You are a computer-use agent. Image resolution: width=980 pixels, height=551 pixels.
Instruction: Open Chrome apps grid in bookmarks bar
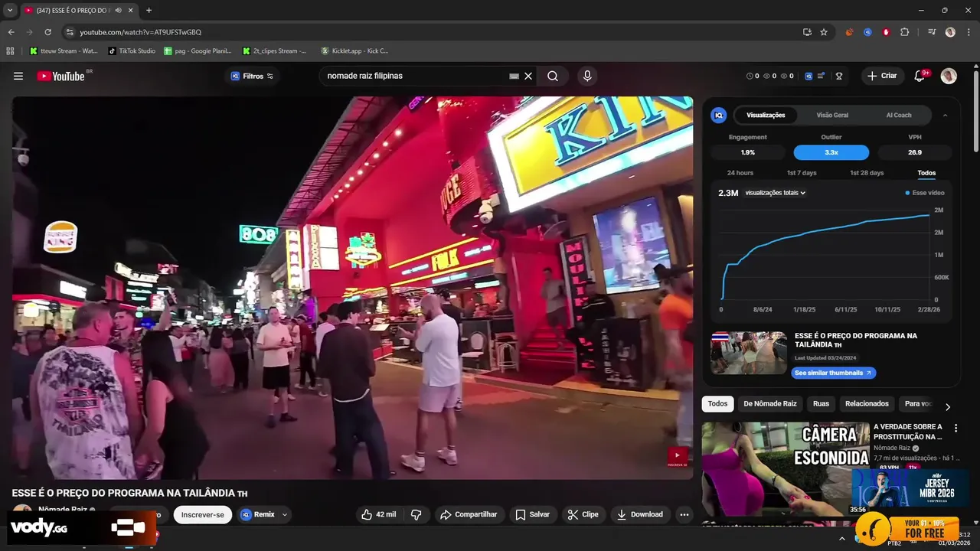pyautogui.click(x=11, y=51)
